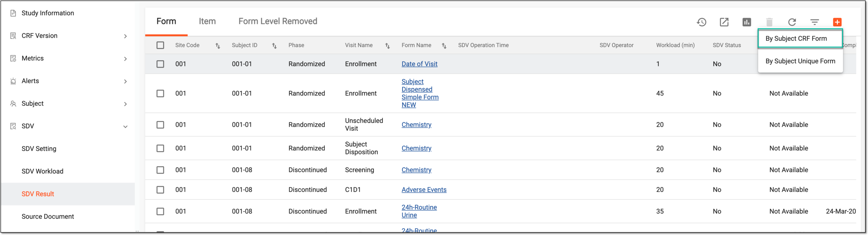Open Source Document in sidebar
This screenshot has width=868, height=235.
click(48, 217)
